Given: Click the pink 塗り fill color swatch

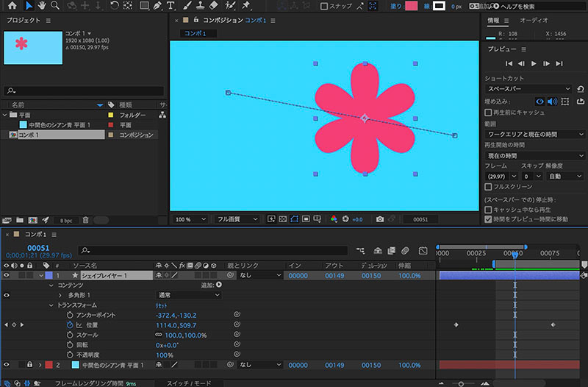Looking at the screenshot, I should [412, 6].
